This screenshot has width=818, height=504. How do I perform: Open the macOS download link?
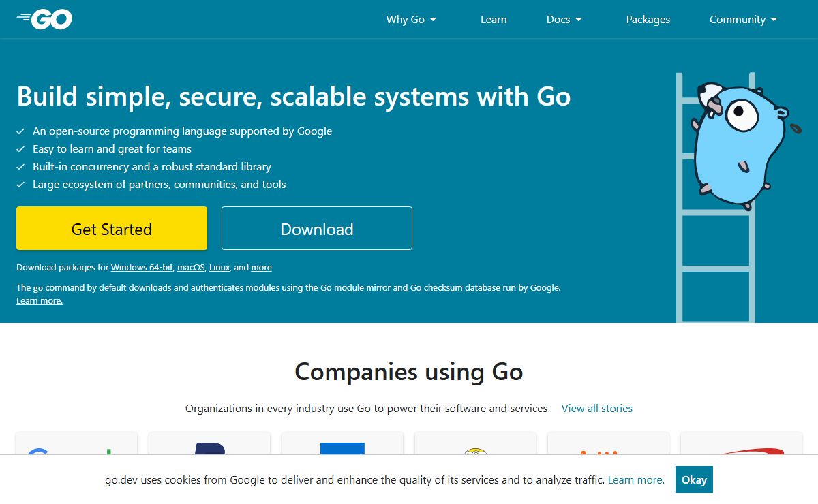click(x=192, y=268)
